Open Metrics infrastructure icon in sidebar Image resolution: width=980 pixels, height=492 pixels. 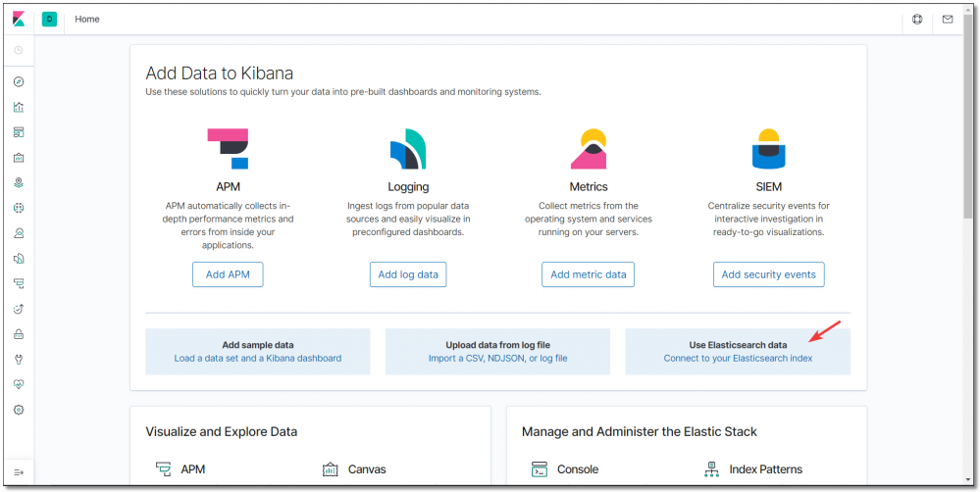pyautogui.click(x=19, y=233)
